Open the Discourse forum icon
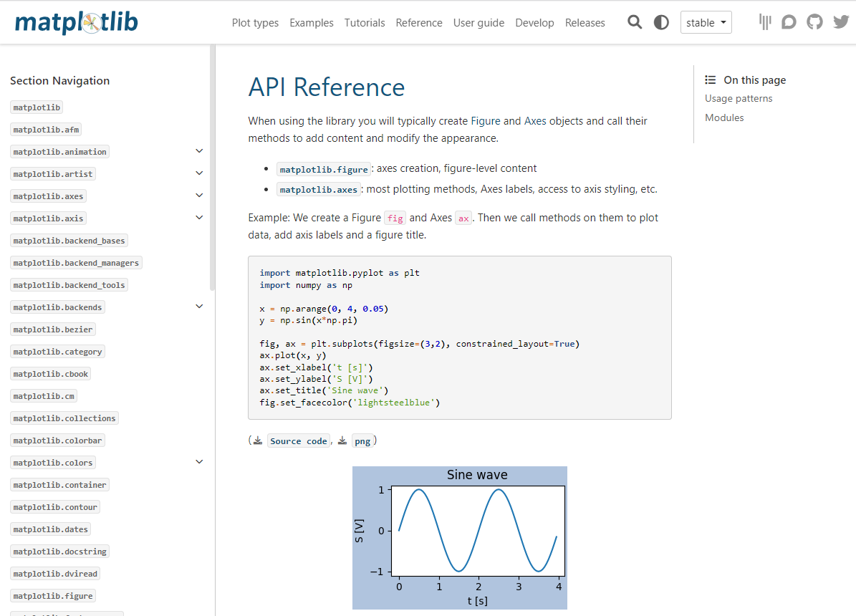Viewport: 856px width, 616px height. tap(789, 21)
